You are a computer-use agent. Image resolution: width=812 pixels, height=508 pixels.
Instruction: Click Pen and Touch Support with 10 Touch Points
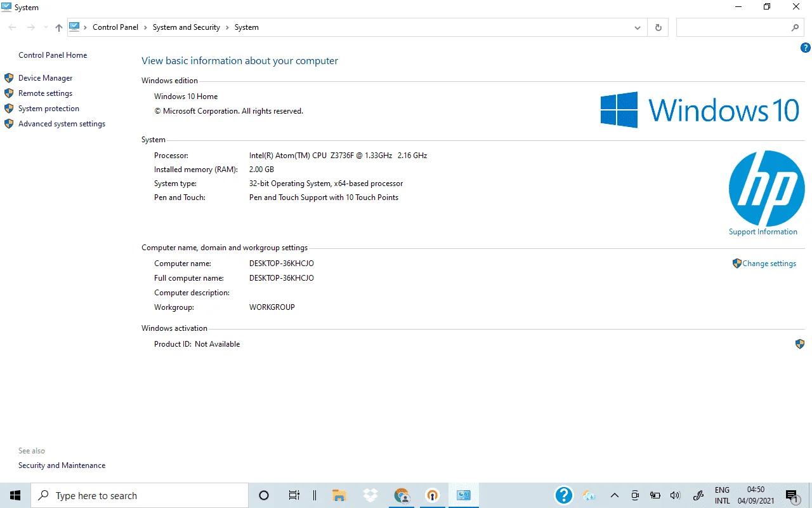pos(324,197)
